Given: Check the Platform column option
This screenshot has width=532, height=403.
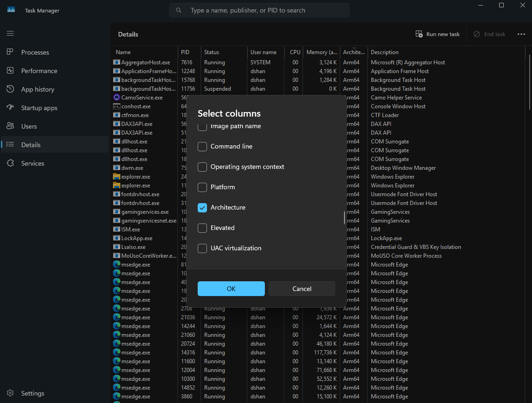Looking at the screenshot, I should (x=202, y=187).
